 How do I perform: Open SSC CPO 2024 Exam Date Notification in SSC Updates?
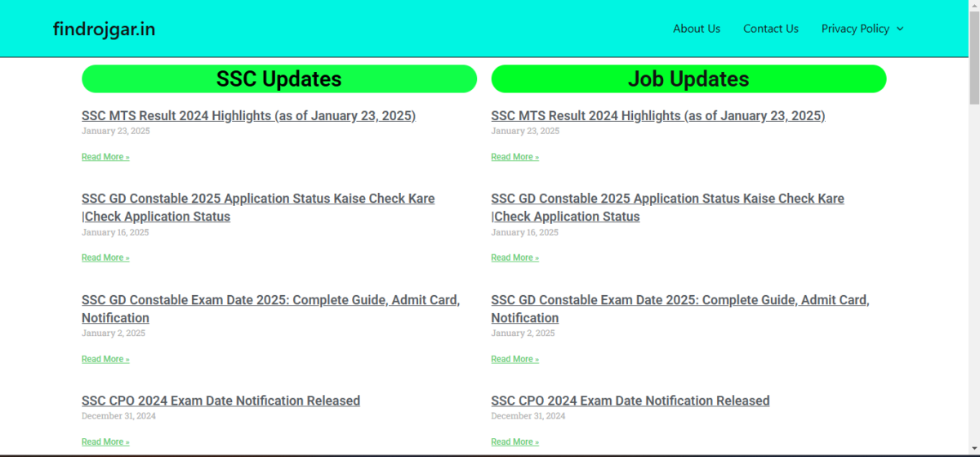click(220, 401)
